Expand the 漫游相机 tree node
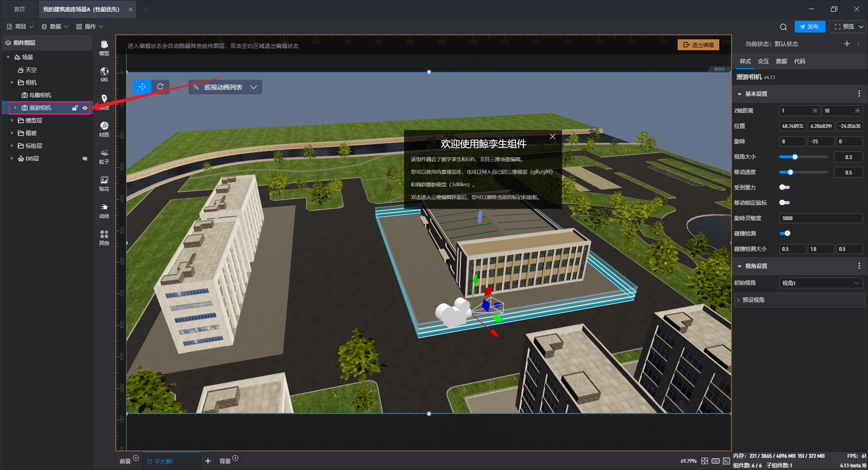 [15, 108]
